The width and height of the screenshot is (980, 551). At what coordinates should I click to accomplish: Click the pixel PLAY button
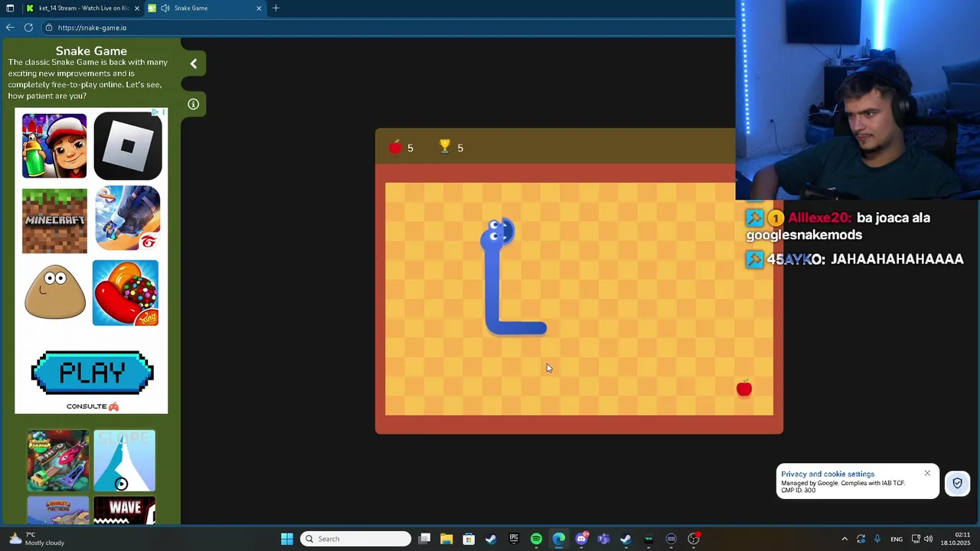(92, 373)
